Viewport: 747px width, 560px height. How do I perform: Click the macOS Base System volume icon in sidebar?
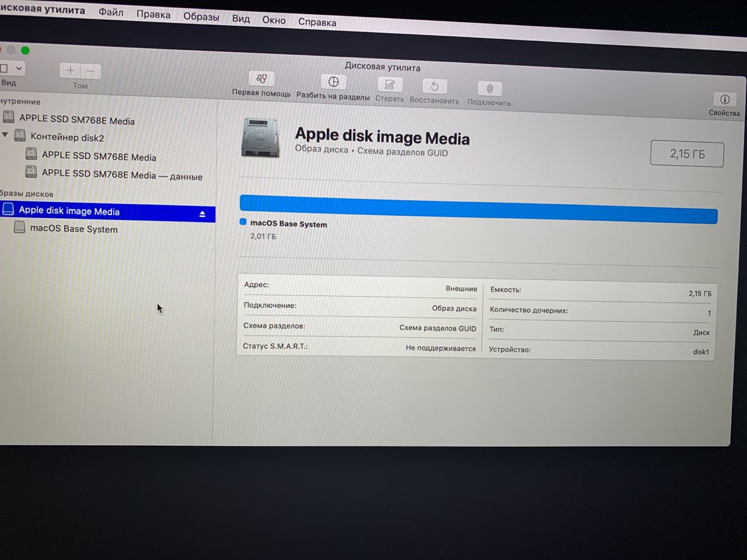click(x=20, y=226)
